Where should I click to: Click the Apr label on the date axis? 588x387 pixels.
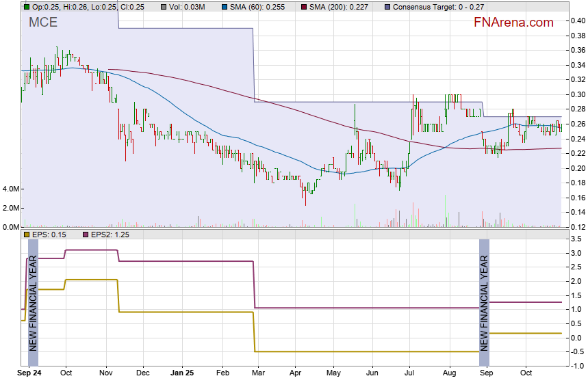click(x=296, y=374)
